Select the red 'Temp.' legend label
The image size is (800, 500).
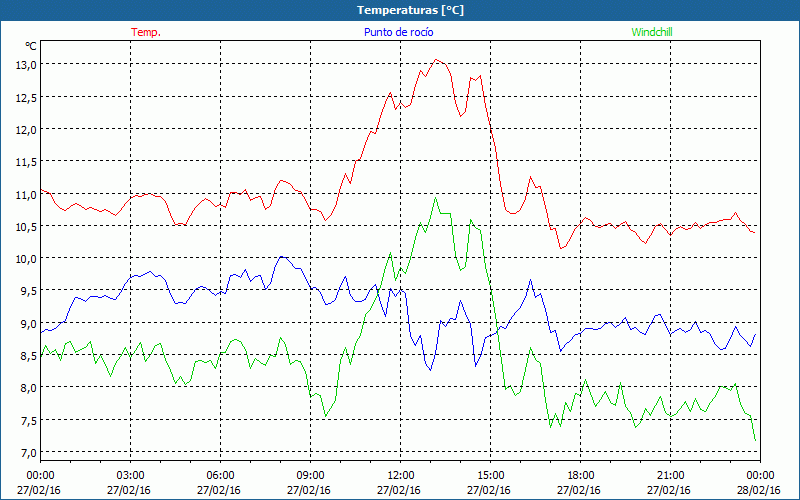point(146,32)
